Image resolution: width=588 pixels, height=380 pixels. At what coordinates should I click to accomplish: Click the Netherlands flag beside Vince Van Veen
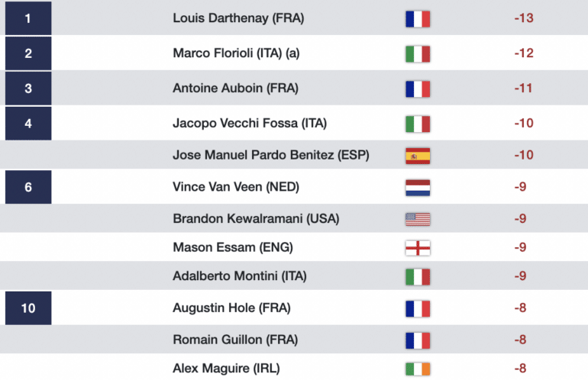[x=418, y=188]
